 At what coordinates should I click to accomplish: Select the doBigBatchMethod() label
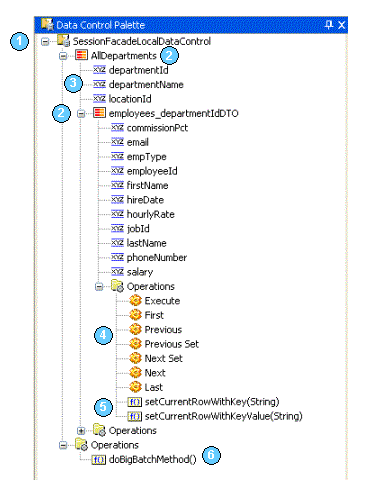pyautogui.click(x=153, y=459)
